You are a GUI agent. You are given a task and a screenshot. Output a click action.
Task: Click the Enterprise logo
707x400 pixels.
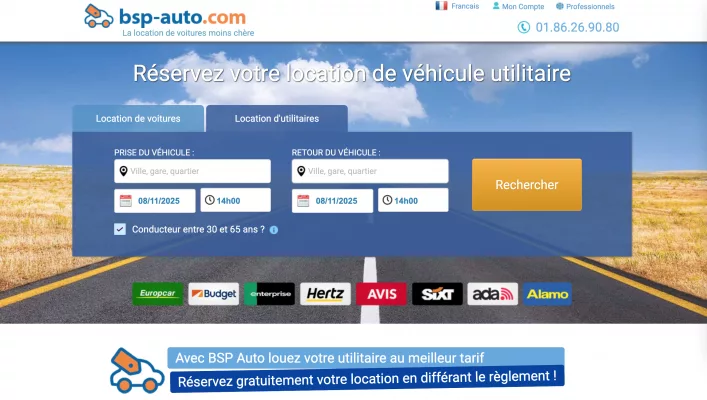[270, 294]
